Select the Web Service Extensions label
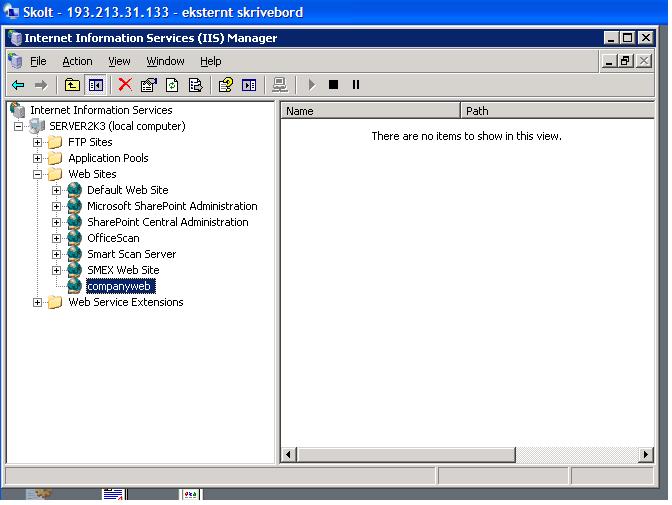Viewport: 672px width, 505px height. click(x=126, y=302)
